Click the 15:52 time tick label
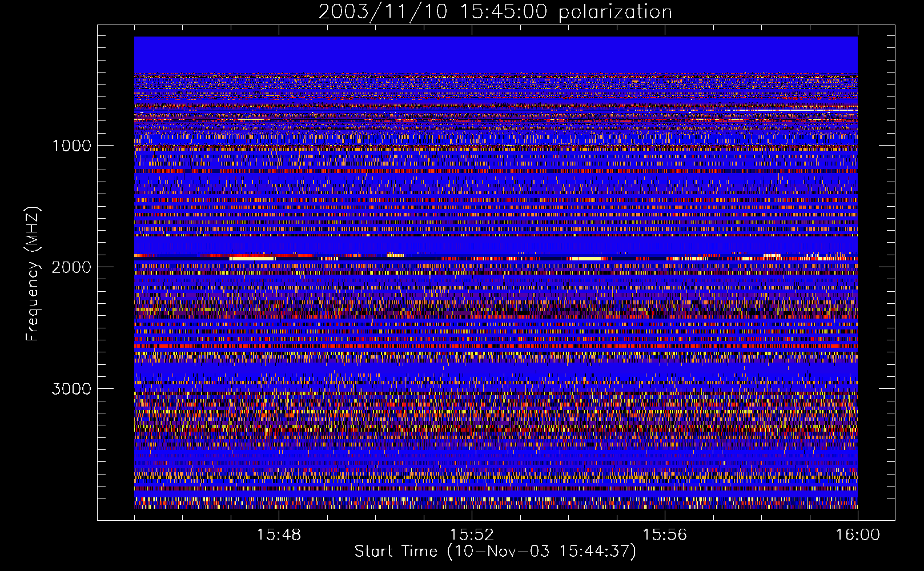The height and width of the screenshot is (571, 924). 472,535
